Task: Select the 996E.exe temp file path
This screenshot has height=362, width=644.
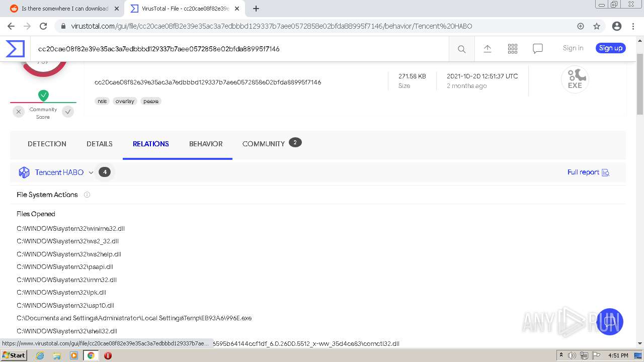Action: coord(134,318)
